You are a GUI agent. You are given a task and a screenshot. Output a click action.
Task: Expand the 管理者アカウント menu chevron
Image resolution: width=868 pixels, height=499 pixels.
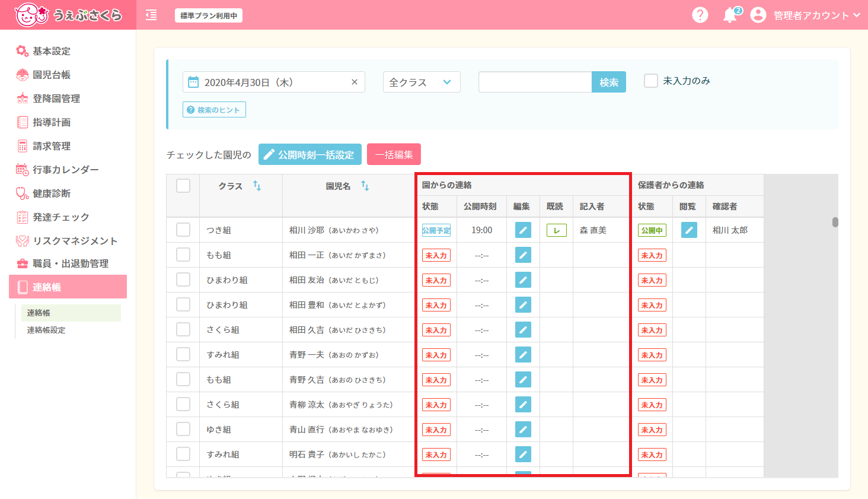(857, 15)
